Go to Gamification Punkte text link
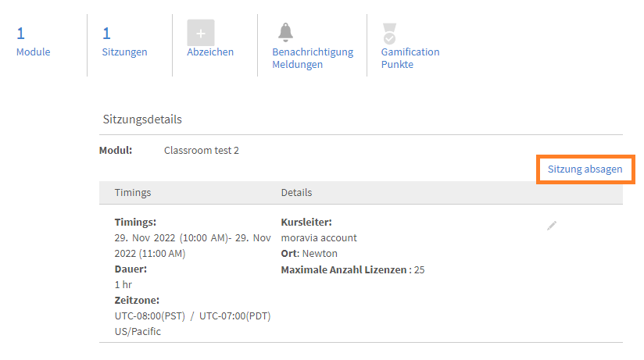 [410, 59]
